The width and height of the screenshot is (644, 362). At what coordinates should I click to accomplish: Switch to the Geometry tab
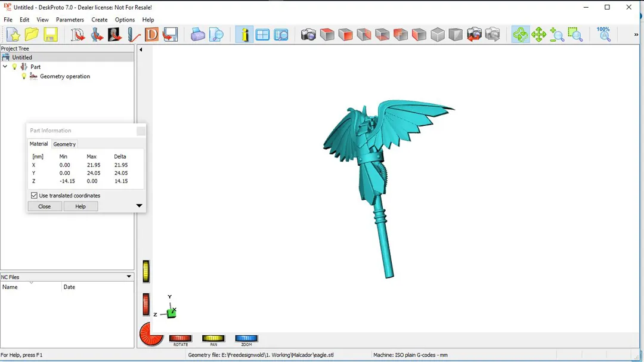64,144
